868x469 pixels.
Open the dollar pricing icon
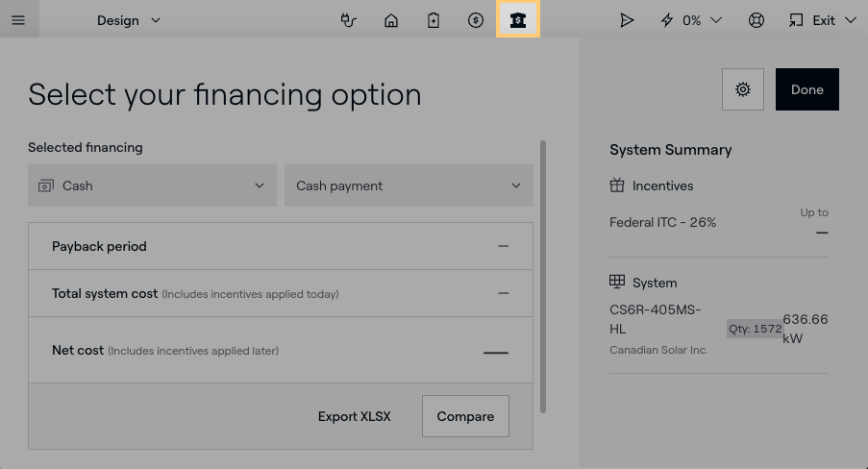[476, 20]
